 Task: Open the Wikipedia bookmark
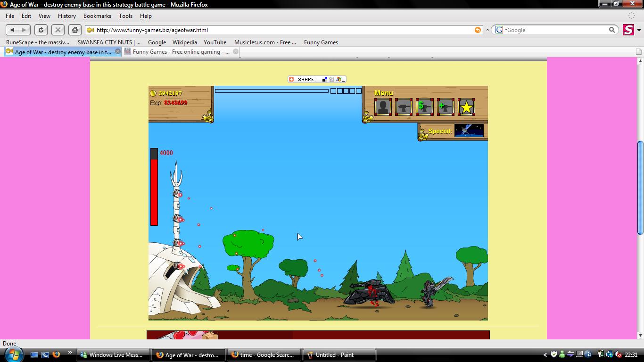click(x=184, y=42)
